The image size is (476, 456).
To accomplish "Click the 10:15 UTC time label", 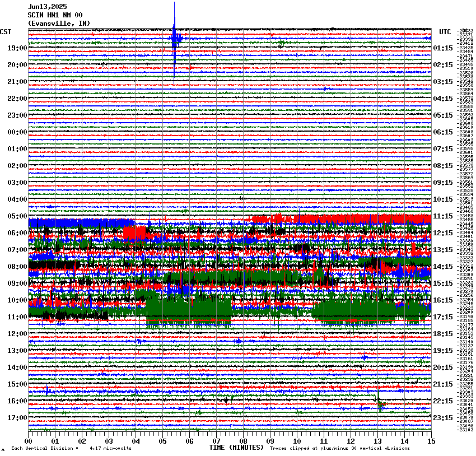I will (x=443, y=199).
